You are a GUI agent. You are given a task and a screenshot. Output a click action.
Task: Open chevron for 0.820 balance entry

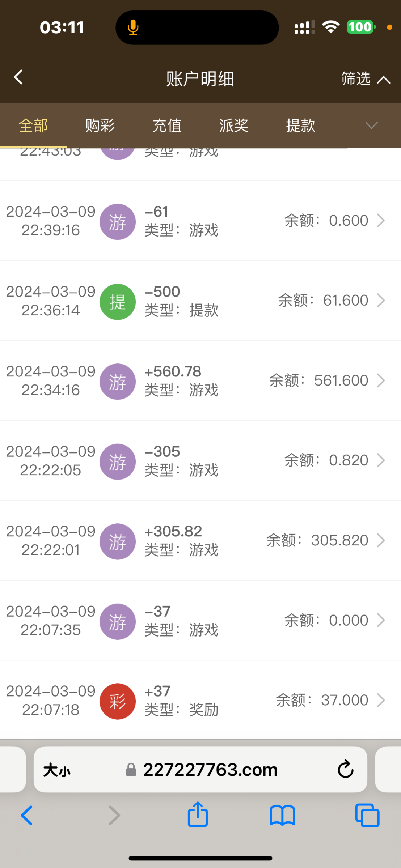(x=381, y=460)
